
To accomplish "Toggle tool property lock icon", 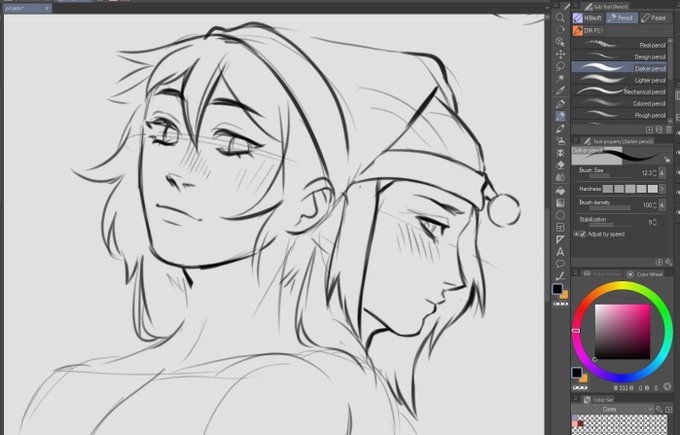I will coord(667,160).
